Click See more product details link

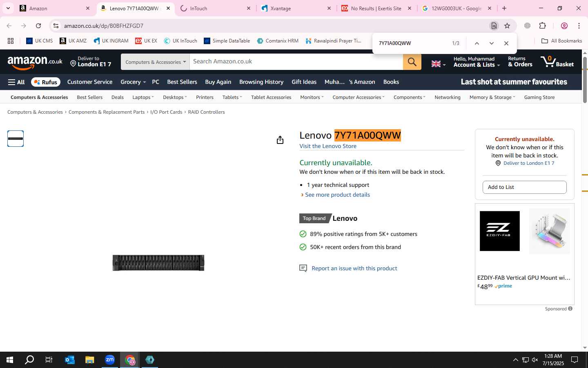point(337,195)
